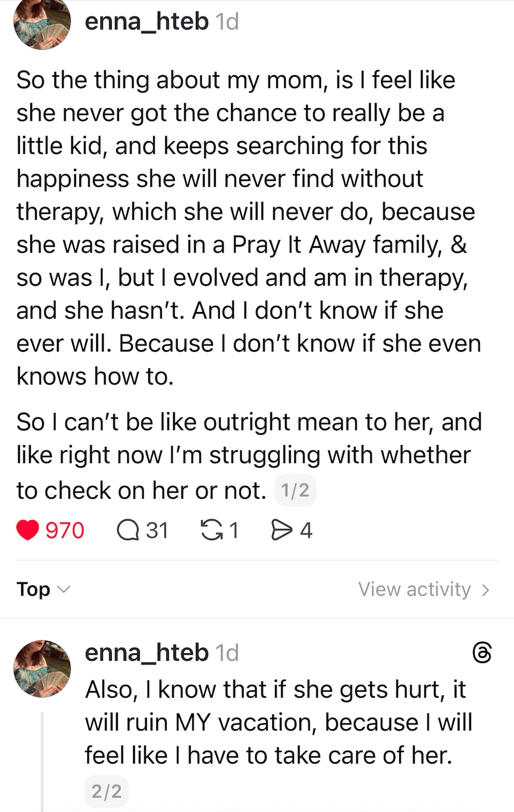Repost using the circular arrows icon

point(210,530)
